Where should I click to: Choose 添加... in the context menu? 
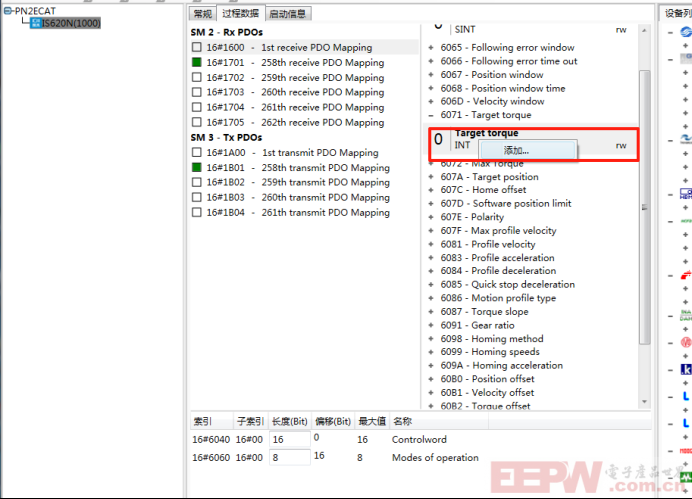click(x=528, y=150)
